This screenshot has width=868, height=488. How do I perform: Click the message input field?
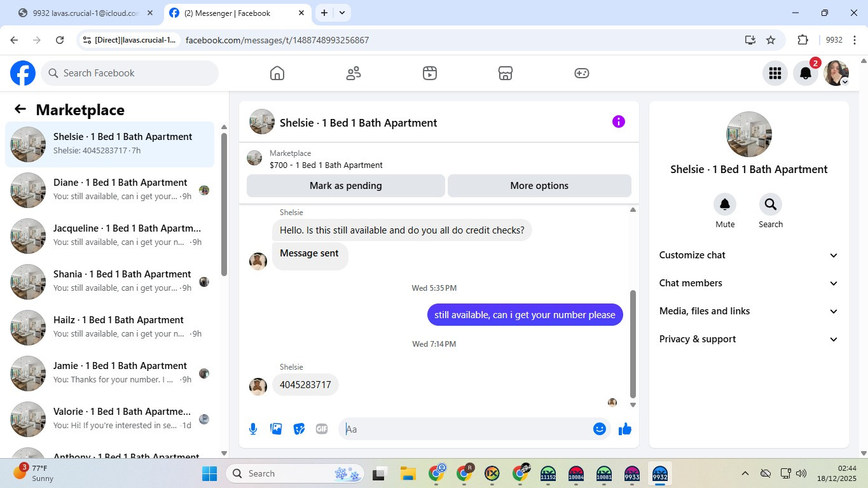tap(467, 429)
